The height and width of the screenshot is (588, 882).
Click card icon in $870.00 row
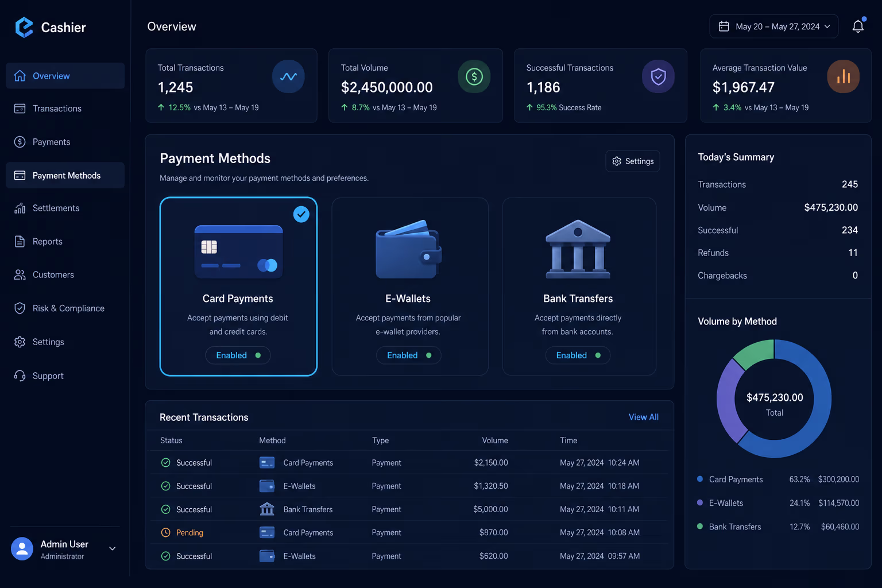[267, 532]
